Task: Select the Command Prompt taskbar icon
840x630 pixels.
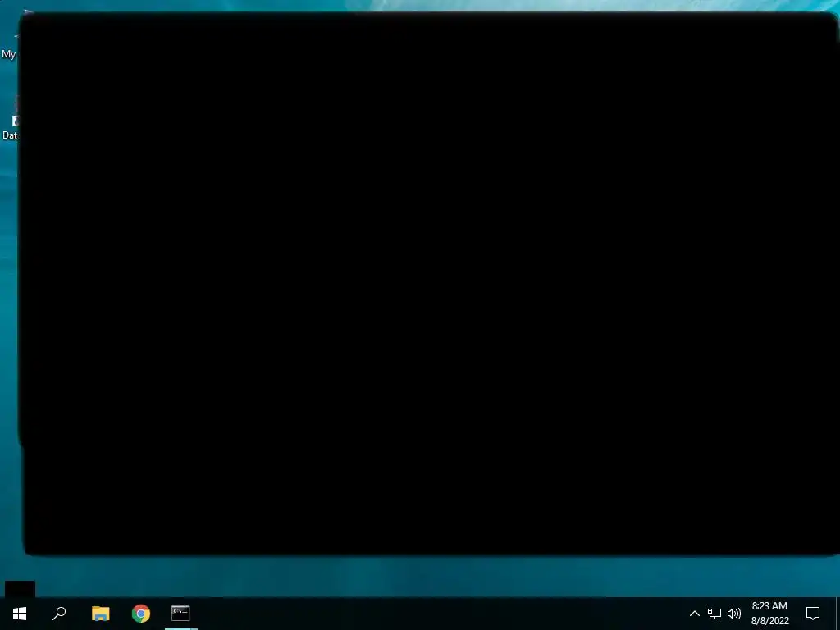Action: click(x=180, y=614)
